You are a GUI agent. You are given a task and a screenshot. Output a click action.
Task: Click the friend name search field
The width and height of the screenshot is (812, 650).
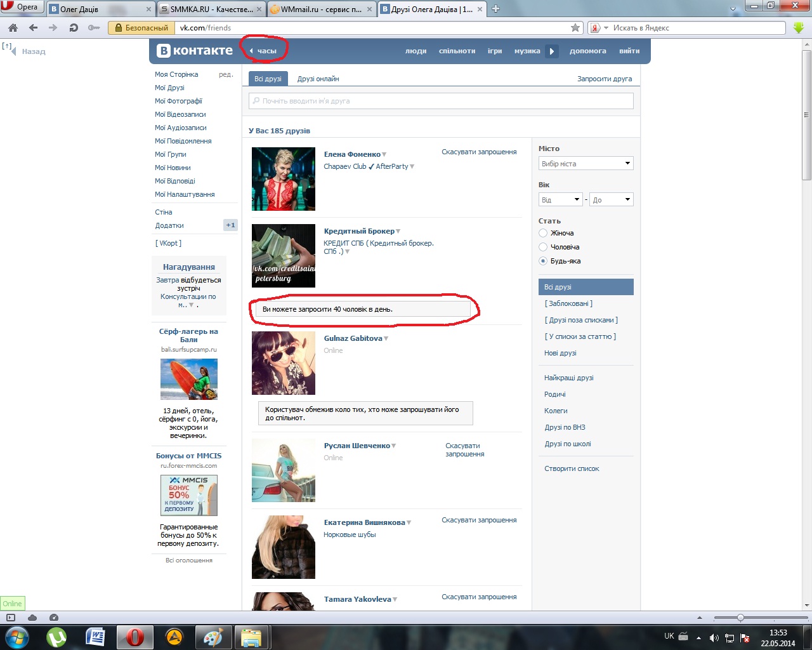pos(441,101)
